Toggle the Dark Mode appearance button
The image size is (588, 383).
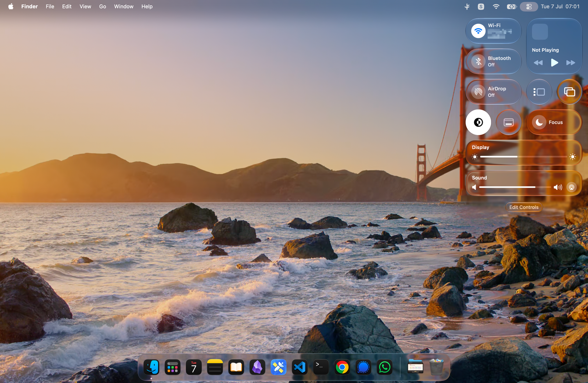coord(478,123)
